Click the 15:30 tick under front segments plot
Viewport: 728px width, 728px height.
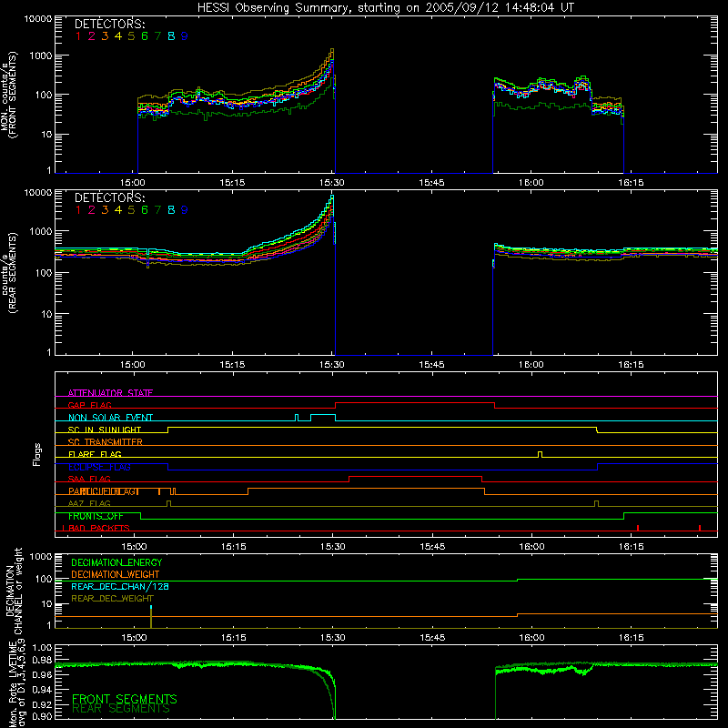tap(332, 183)
